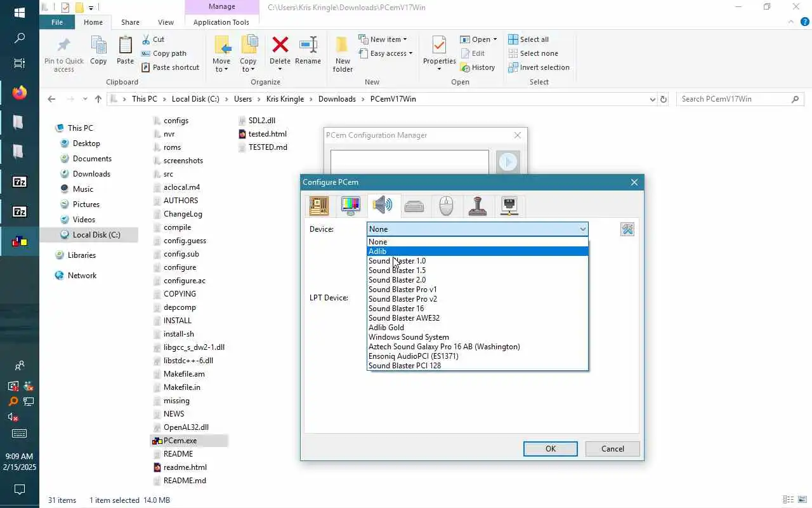Choose Adlib from the sound device list
Screen dimensions: 812x508
click(x=478, y=251)
